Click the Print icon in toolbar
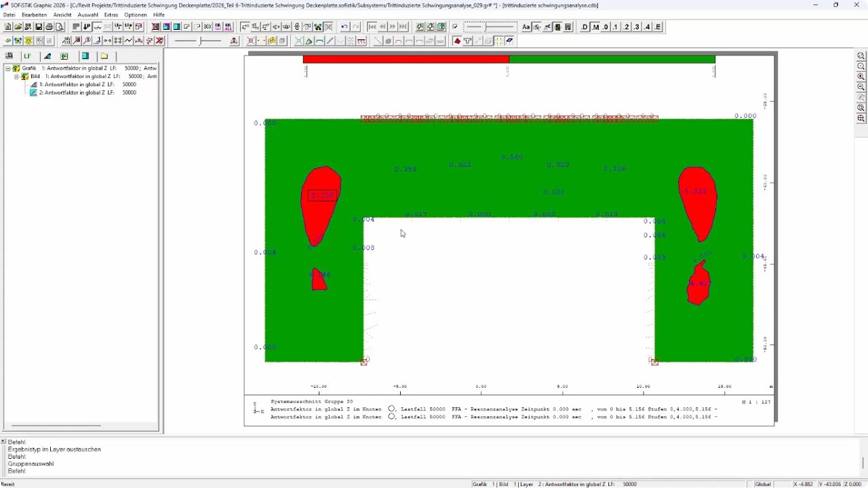Viewport: 868px width, 488px height. [x=49, y=27]
